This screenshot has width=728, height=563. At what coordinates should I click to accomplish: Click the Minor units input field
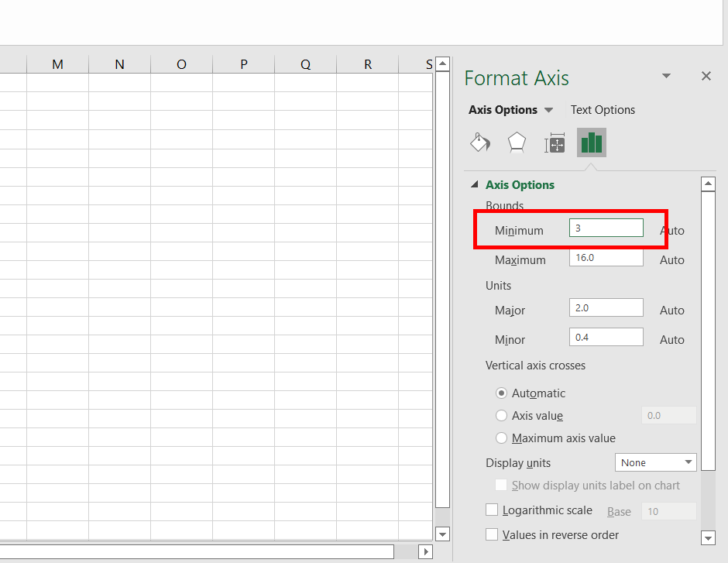pos(606,338)
